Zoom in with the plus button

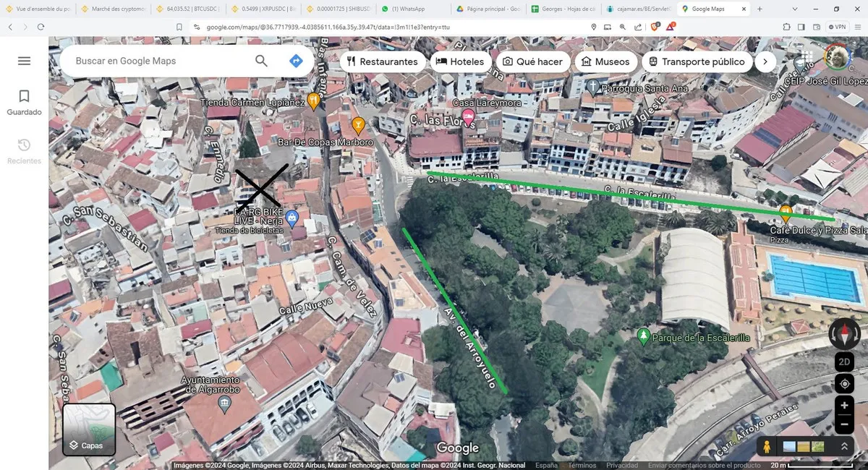844,406
